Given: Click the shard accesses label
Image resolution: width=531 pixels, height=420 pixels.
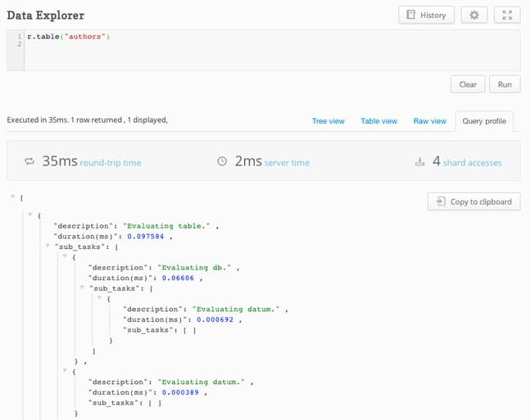Looking at the screenshot, I should click(473, 163).
